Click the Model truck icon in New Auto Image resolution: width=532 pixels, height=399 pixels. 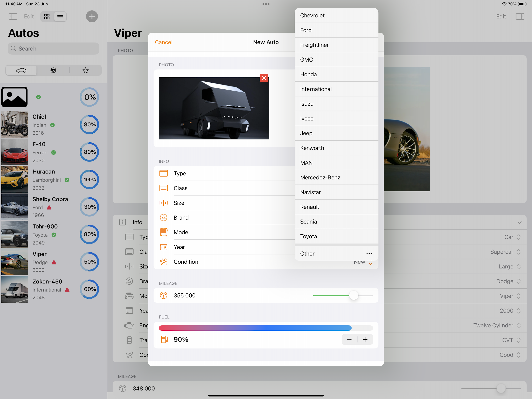tap(164, 232)
